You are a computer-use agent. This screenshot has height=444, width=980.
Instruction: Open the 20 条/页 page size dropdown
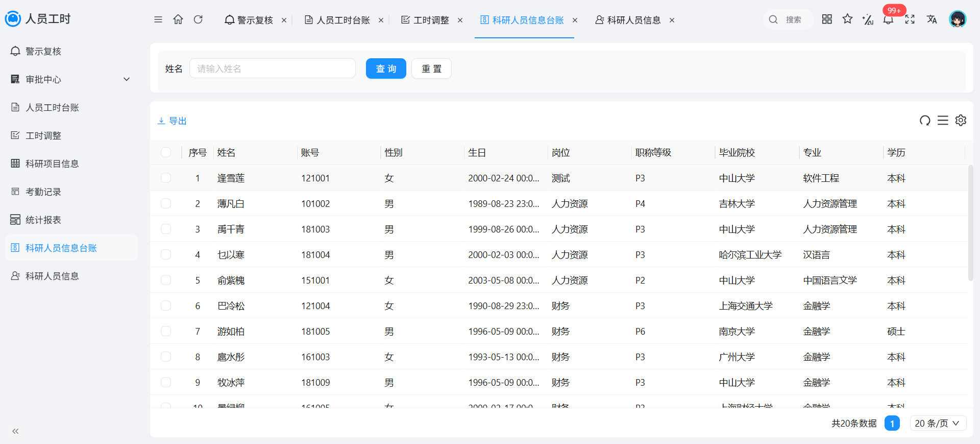(938, 423)
